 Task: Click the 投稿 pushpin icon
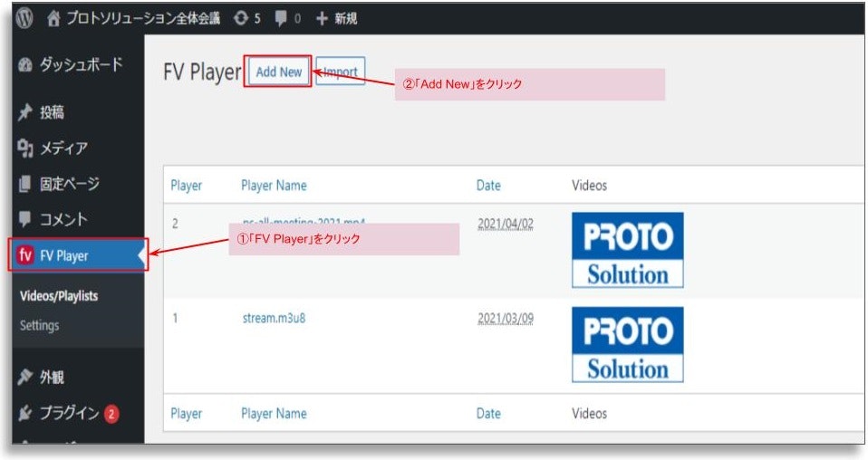[24, 112]
